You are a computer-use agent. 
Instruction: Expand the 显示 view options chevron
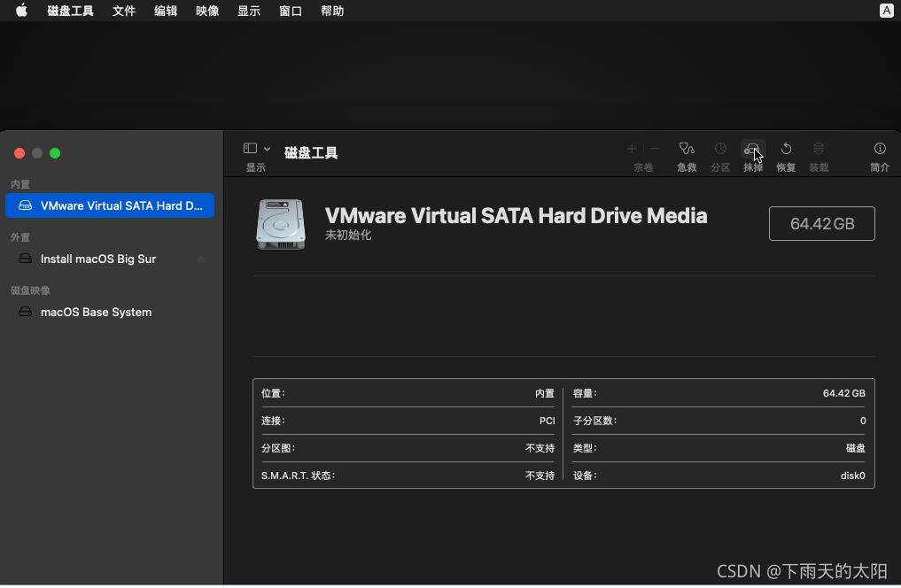point(268,149)
